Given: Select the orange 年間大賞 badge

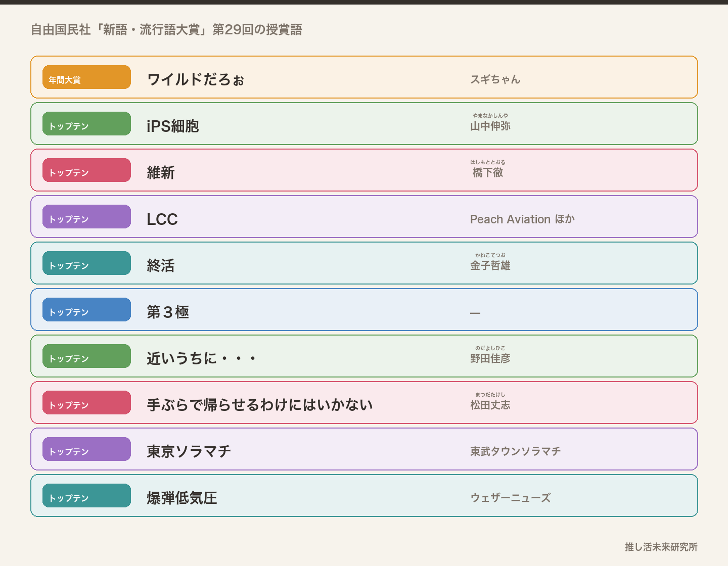Looking at the screenshot, I should 86,77.
